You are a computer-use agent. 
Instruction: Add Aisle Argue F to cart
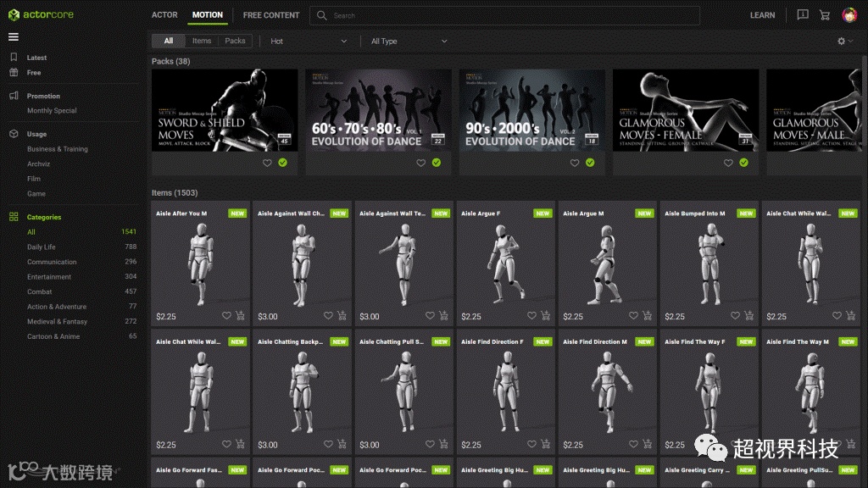point(545,316)
